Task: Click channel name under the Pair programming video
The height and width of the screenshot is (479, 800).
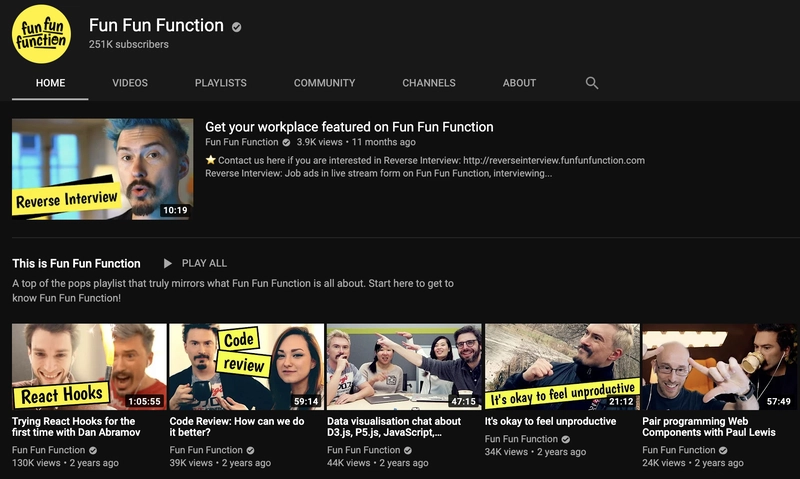Action: point(679,450)
